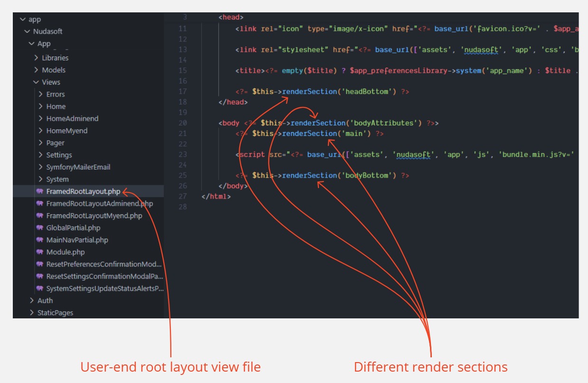Click 'main' string on line 21
Viewport: 588px width, 383px height.
(x=354, y=134)
